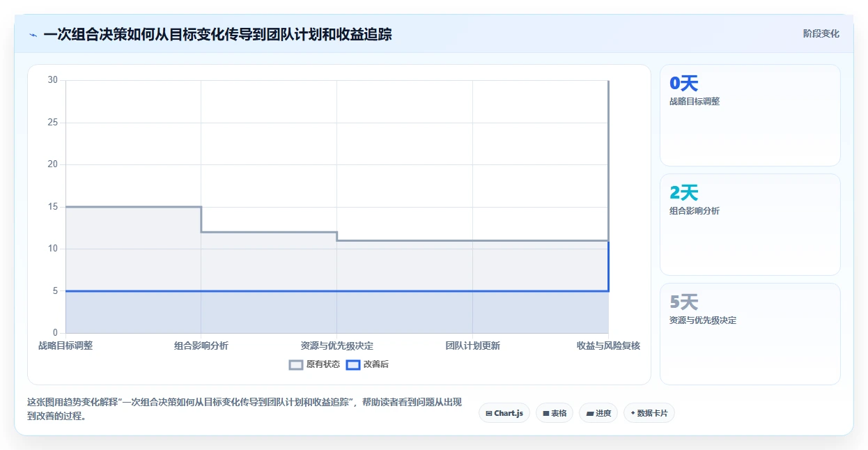Click the 团队计划更新 x-axis label
Screen dimensions: 868x450
pos(472,346)
